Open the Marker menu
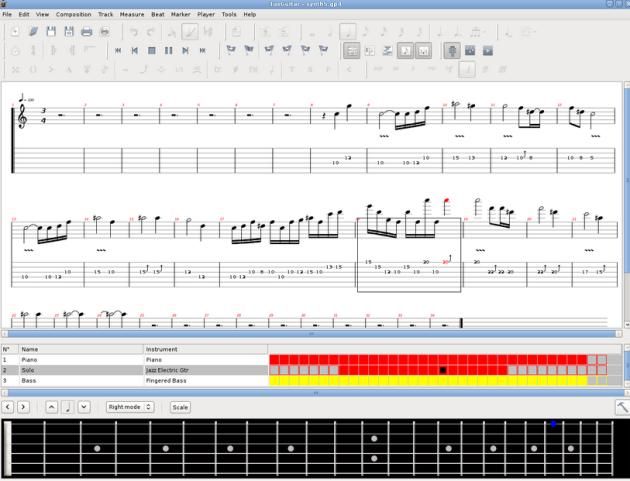The height and width of the screenshot is (481, 630). pos(180,15)
